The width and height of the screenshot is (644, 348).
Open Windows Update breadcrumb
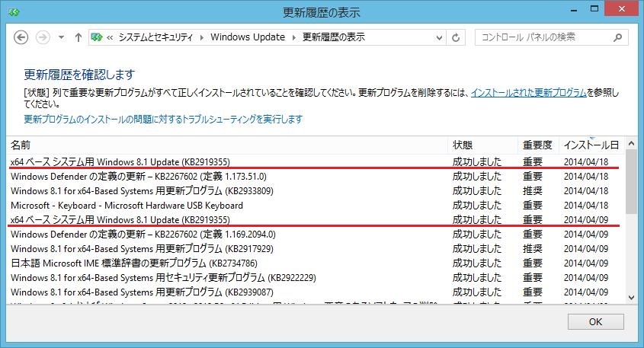[x=248, y=37]
